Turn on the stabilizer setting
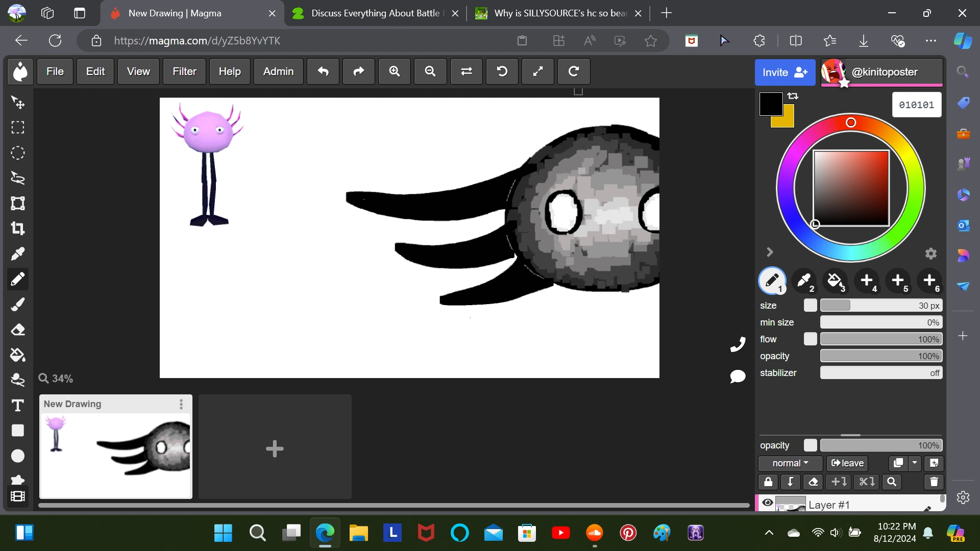980x551 pixels. pos(880,373)
